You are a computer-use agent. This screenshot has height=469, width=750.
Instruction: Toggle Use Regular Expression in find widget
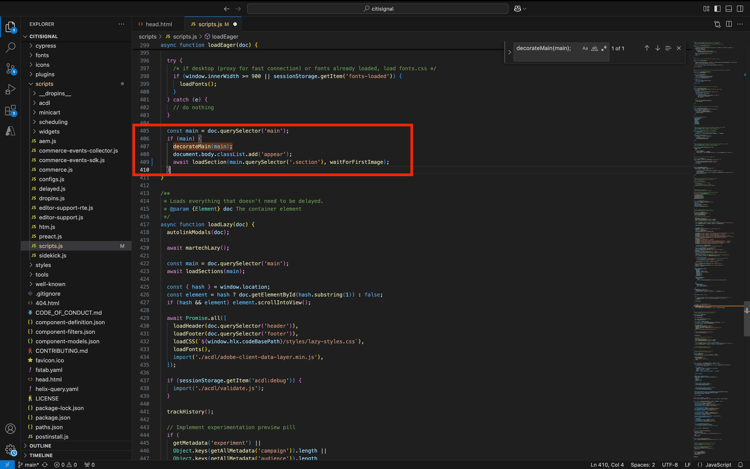point(604,48)
